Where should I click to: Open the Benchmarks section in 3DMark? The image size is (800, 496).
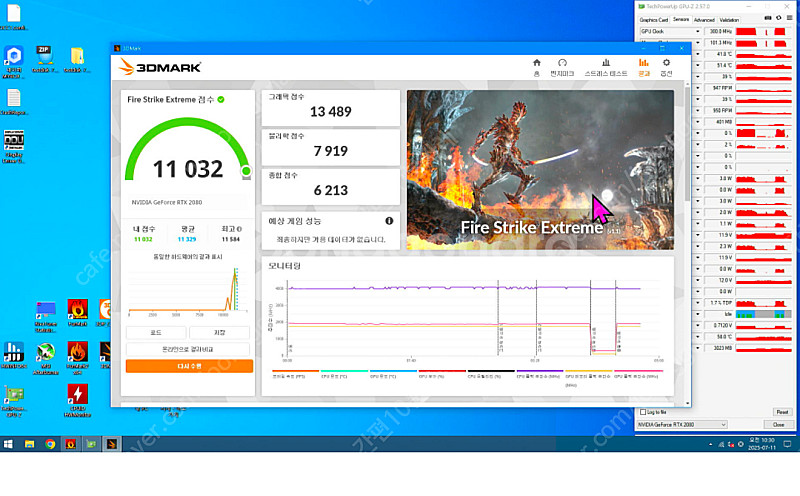coord(562,67)
